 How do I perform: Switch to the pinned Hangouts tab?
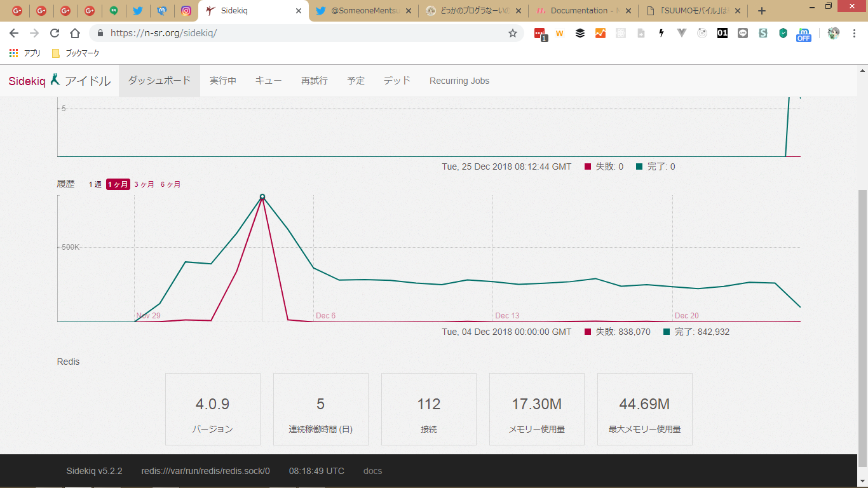tap(114, 11)
